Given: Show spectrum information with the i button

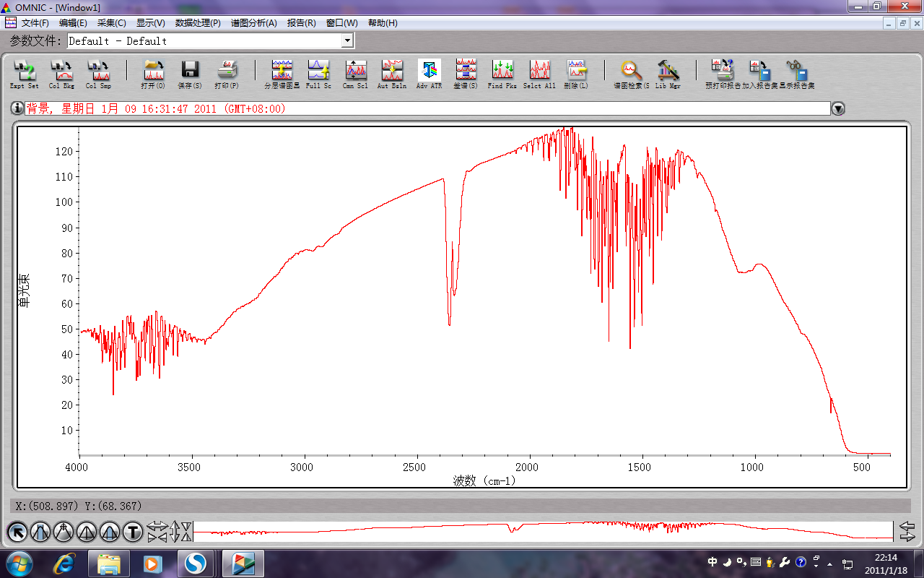Looking at the screenshot, I should pos(17,108).
